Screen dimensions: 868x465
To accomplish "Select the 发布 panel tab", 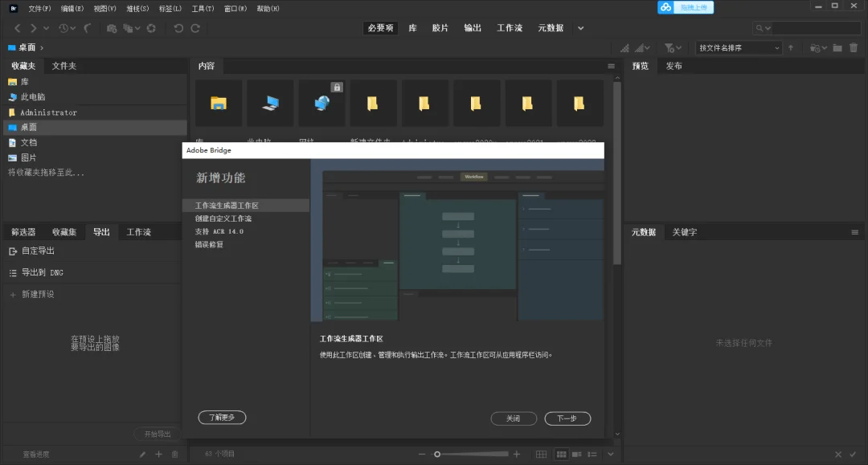I will 674,66.
